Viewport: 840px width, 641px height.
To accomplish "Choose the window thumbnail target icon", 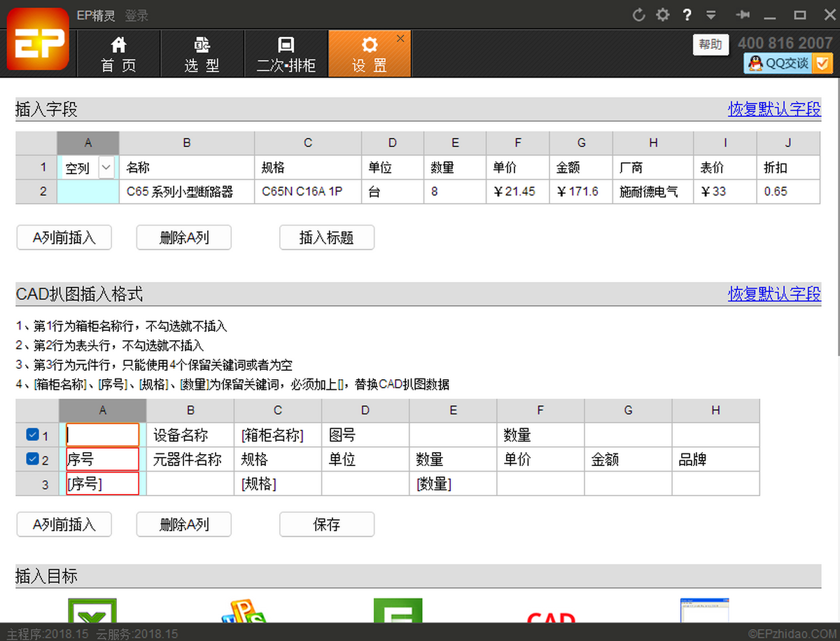I will 704,610.
